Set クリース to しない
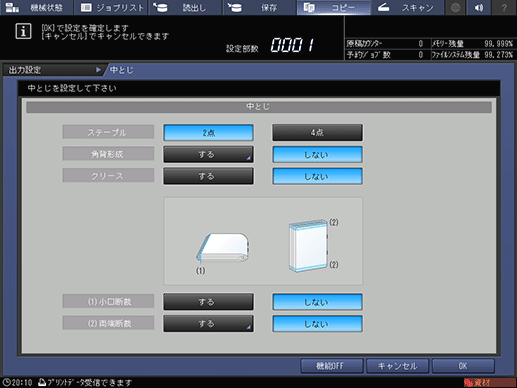The height and width of the screenshot is (388, 517). pos(317,176)
